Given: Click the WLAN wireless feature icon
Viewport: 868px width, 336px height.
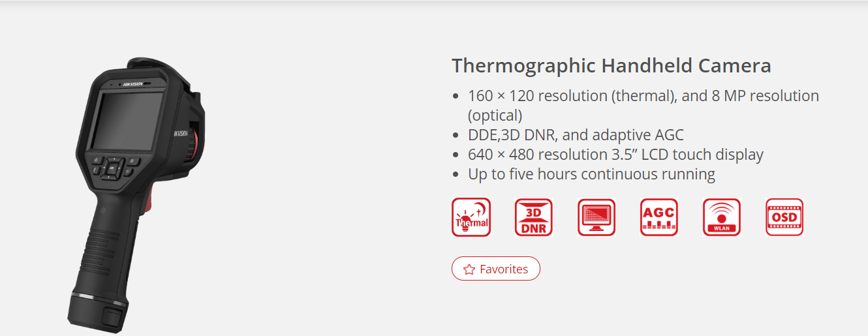Looking at the screenshot, I should (722, 217).
